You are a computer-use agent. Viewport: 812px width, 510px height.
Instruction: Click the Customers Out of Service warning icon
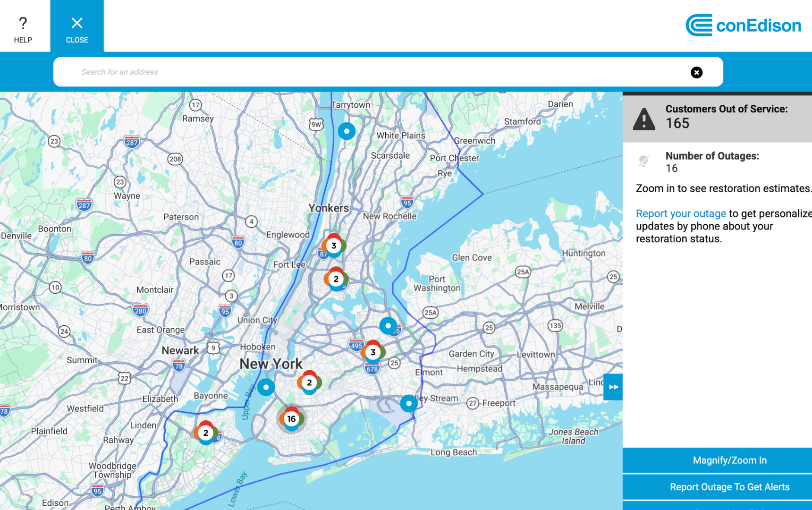643,119
